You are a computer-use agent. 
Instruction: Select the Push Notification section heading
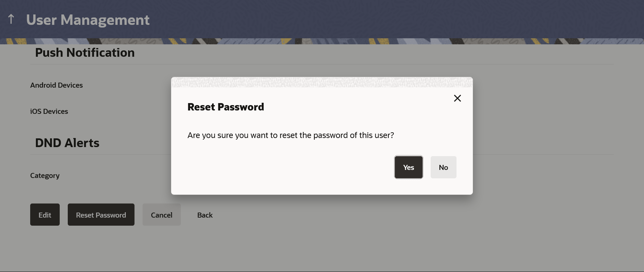pyautogui.click(x=85, y=53)
